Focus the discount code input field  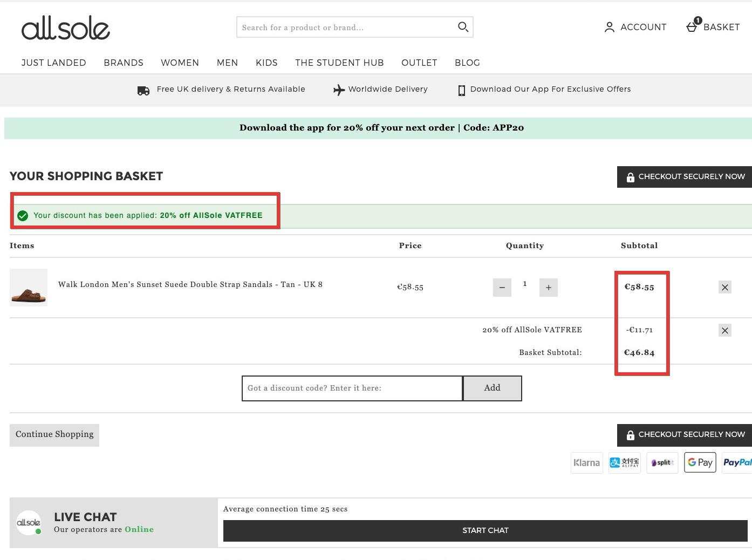click(x=352, y=388)
